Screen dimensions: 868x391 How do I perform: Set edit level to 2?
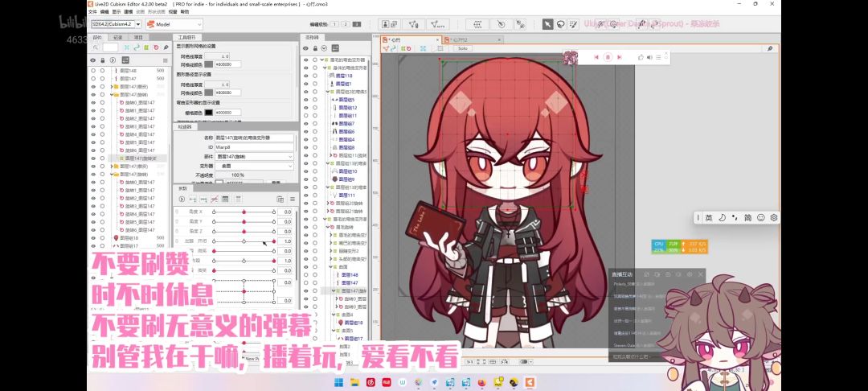346,24
